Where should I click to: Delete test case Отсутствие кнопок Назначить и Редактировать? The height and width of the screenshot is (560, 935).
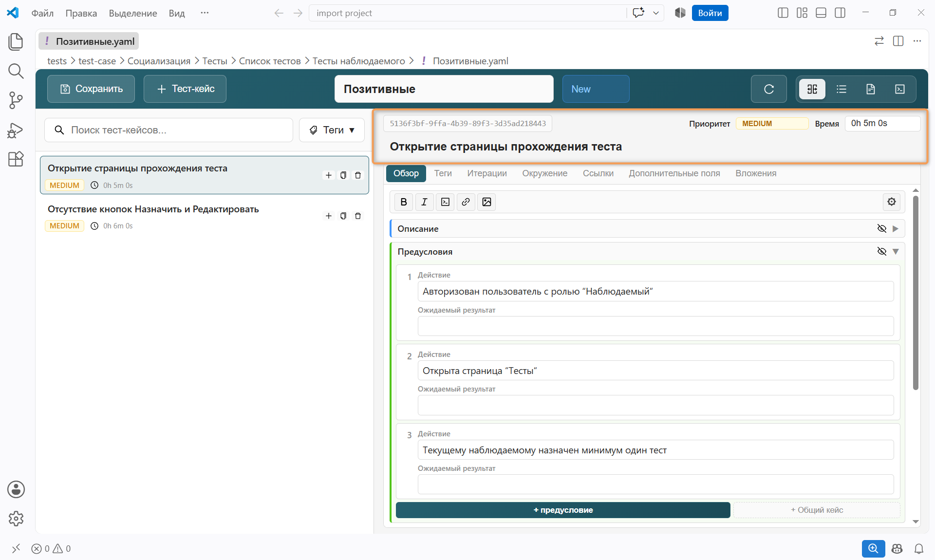click(x=358, y=216)
